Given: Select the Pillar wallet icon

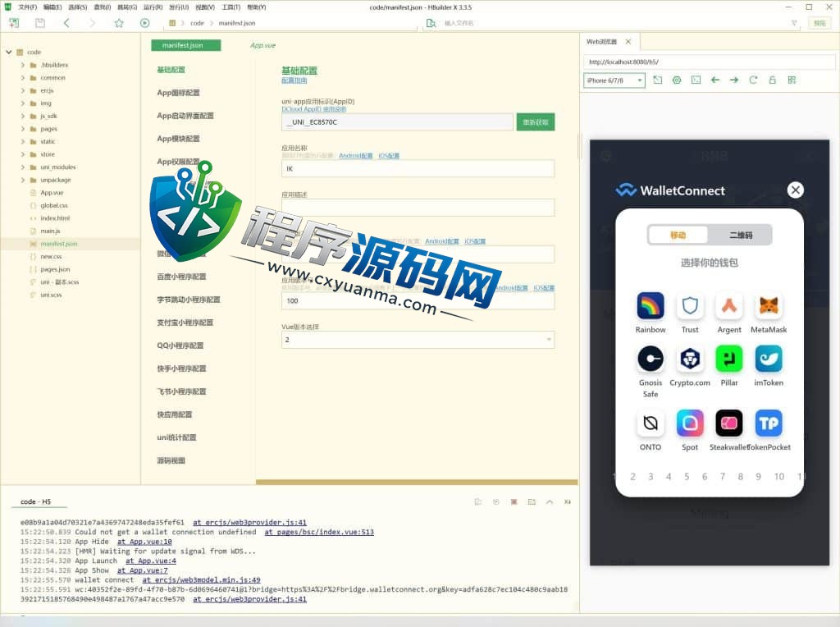Looking at the screenshot, I should 729,359.
